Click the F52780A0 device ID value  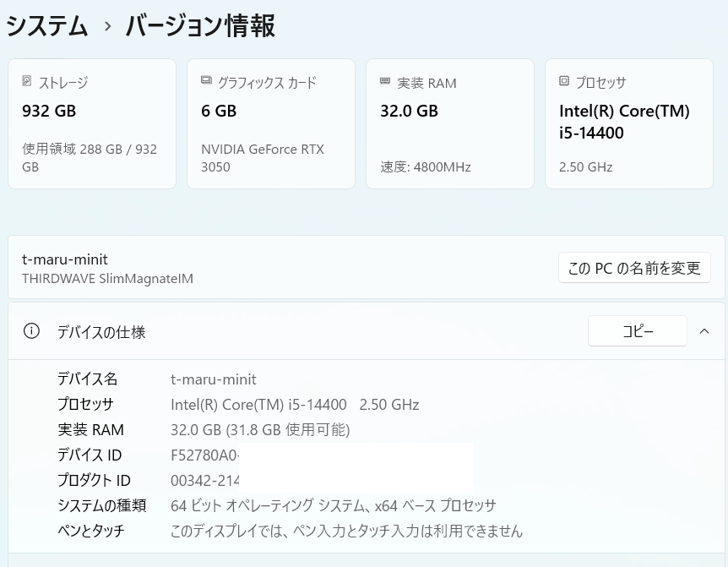pyautogui.click(x=204, y=455)
